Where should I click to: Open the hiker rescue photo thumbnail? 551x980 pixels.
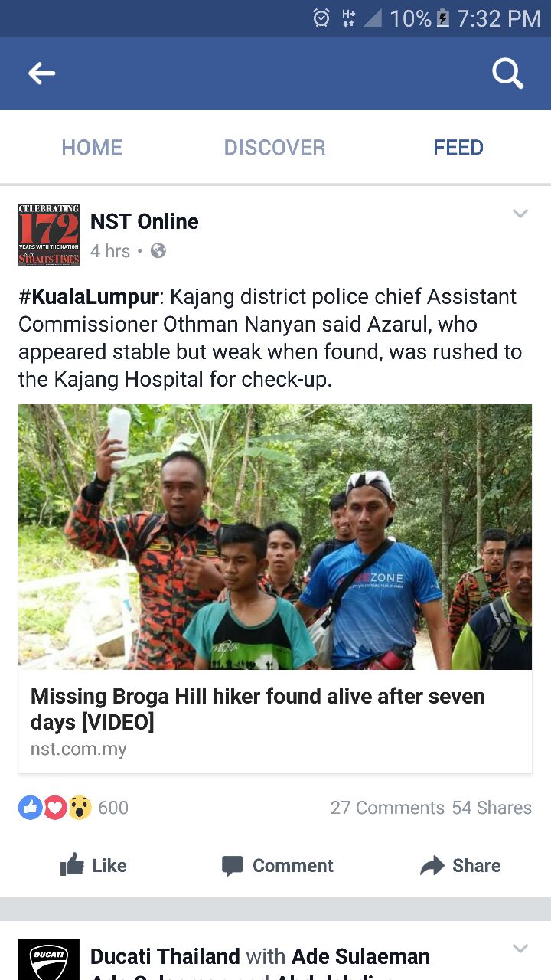pyautogui.click(x=275, y=537)
